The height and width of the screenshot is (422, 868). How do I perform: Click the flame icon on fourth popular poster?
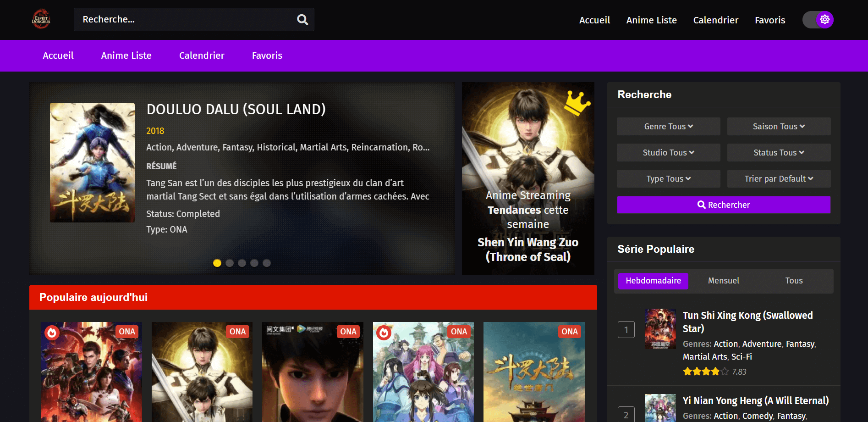384,333
